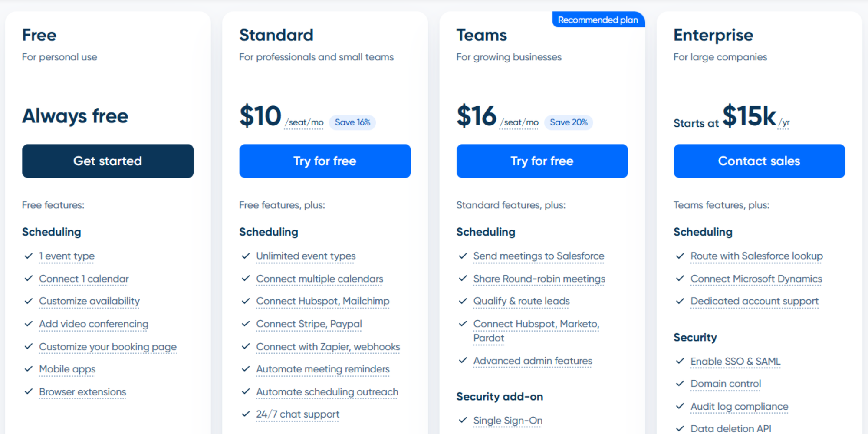The height and width of the screenshot is (434, 868).
Task: Click Add video conferencing link
Action: coord(93,324)
